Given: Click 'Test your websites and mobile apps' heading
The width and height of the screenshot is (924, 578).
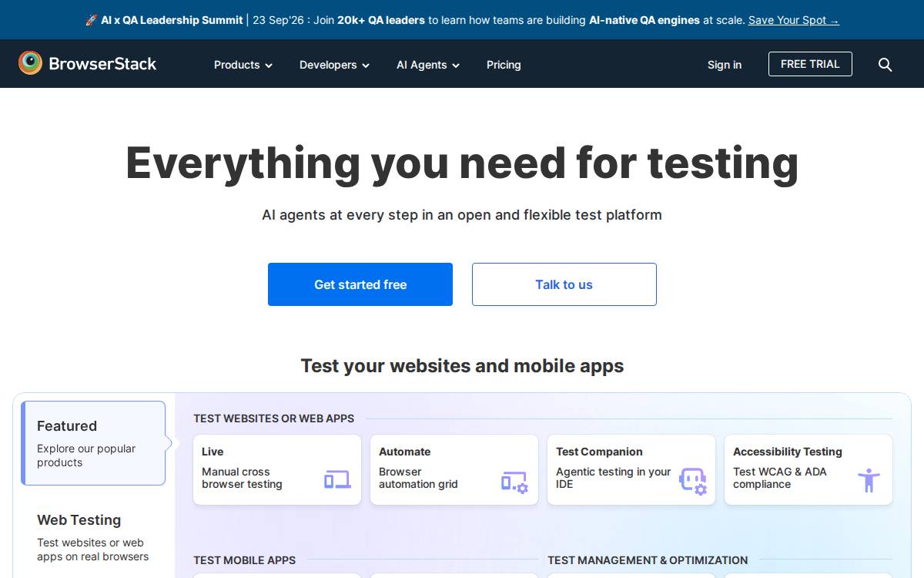Looking at the screenshot, I should 462,365.
